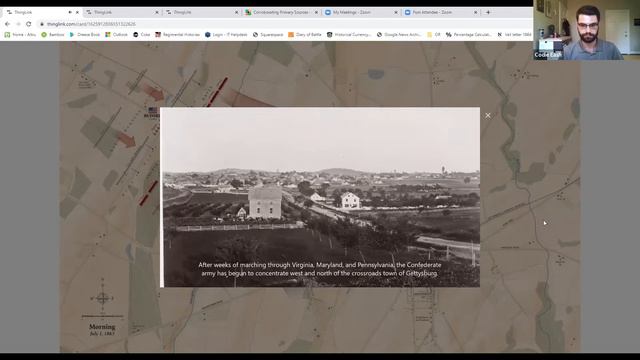Close the My Meetings - Zoom tab

point(396,12)
